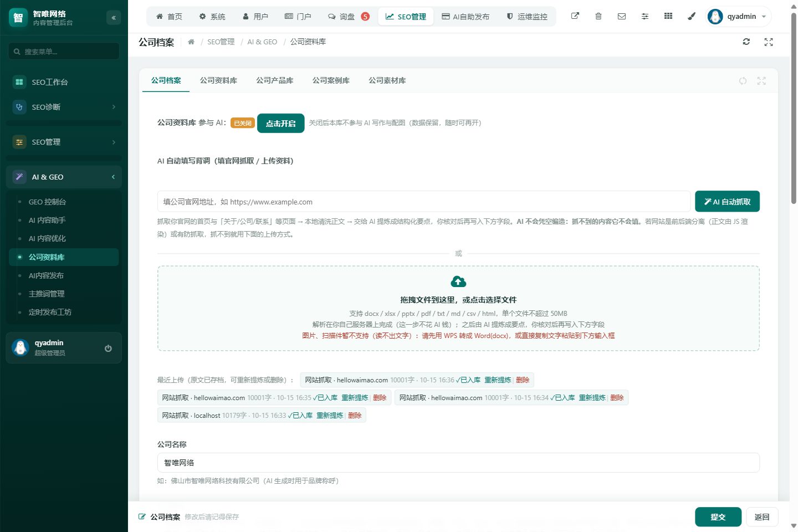Click the AI 自动抓取 button

pos(727,202)
